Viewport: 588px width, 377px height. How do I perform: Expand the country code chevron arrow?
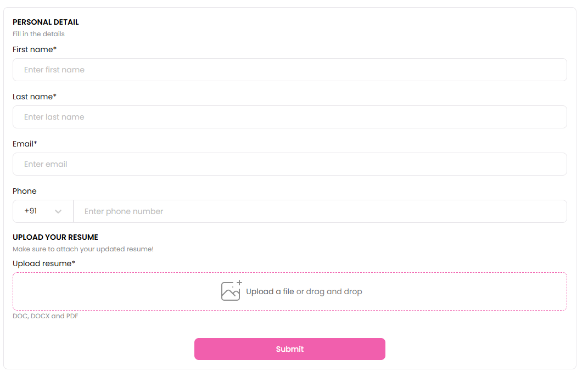click(x=58, y=211)
